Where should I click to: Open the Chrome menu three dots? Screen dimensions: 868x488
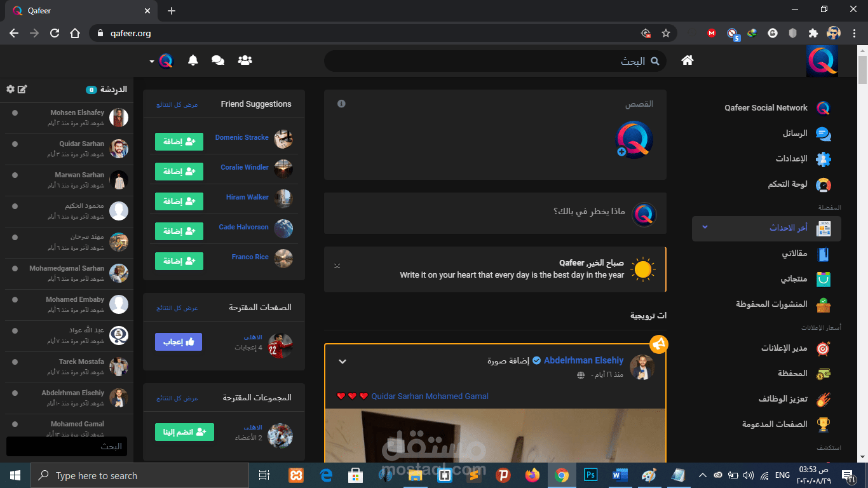coord(853,33)
